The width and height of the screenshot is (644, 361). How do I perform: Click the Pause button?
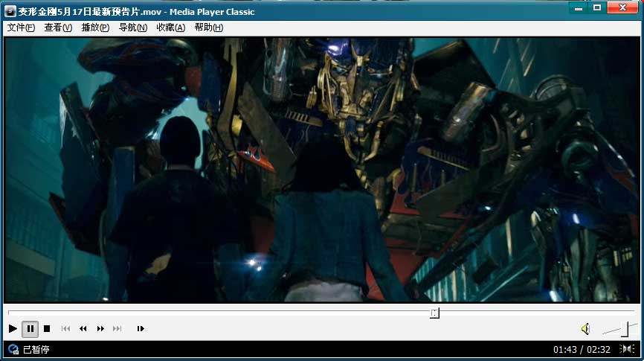30,328
